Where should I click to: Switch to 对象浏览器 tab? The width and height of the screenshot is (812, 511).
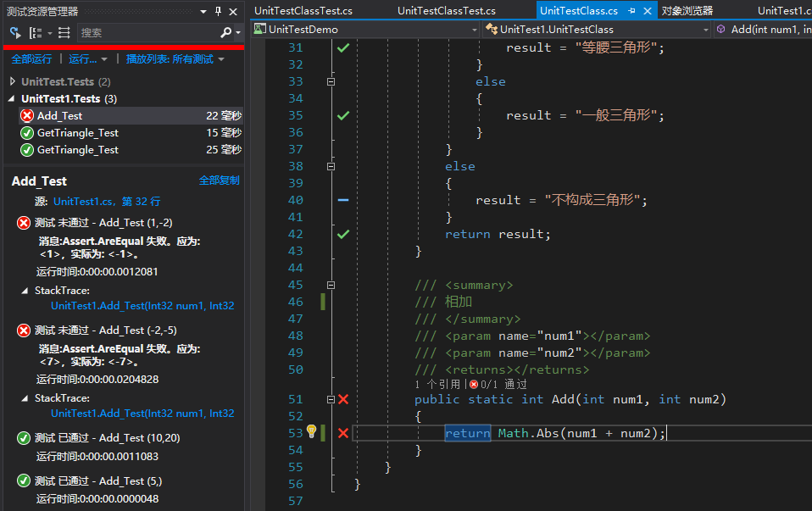click(687, 11)
